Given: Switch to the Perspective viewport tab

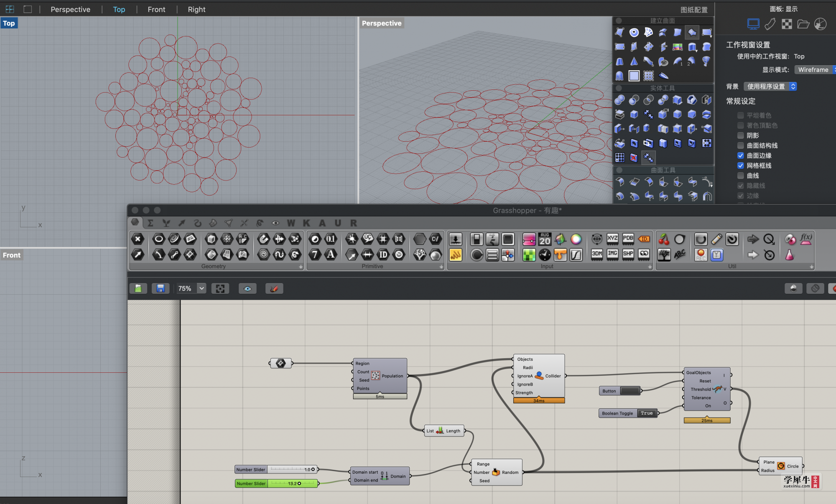Looking at the screenshot, I should pos(70,9).
